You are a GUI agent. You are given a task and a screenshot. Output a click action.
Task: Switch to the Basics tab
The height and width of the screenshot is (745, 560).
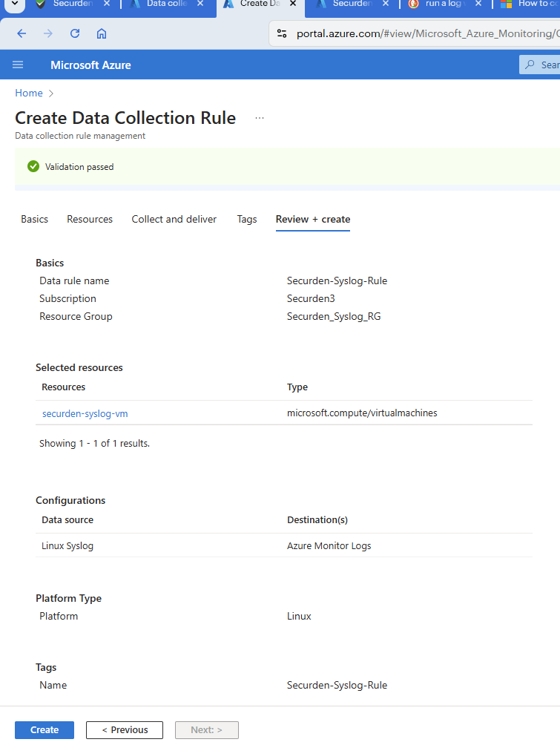tap(34, 219)
